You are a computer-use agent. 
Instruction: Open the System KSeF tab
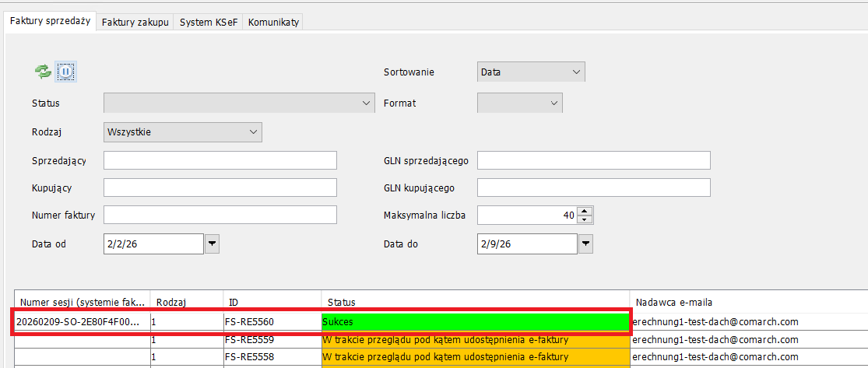point(208,23)
